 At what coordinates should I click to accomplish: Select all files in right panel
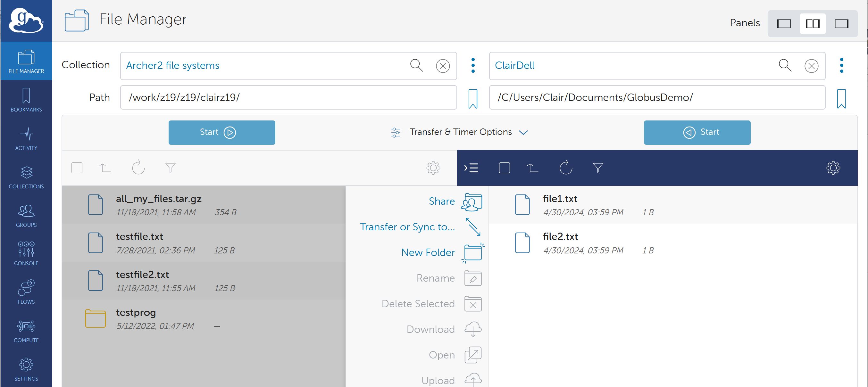tap(504, 168)
